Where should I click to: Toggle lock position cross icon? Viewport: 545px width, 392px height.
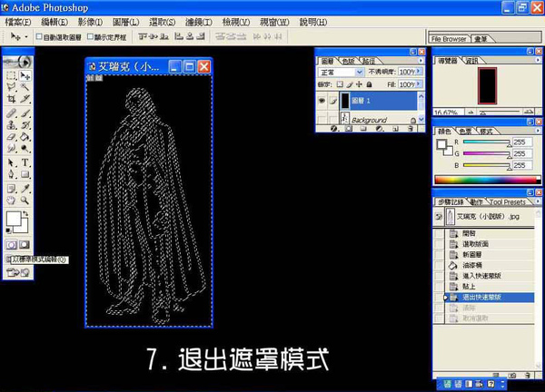[359, 84]
